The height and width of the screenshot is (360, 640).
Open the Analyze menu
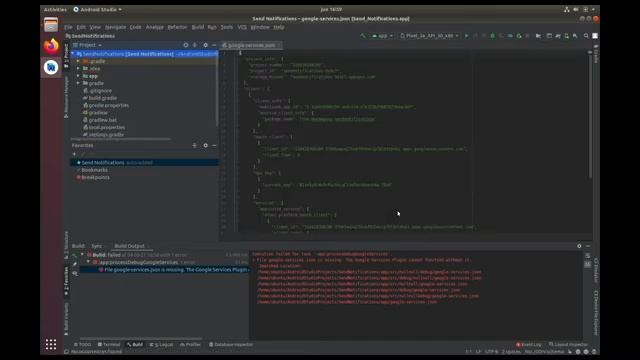[155, 27]
